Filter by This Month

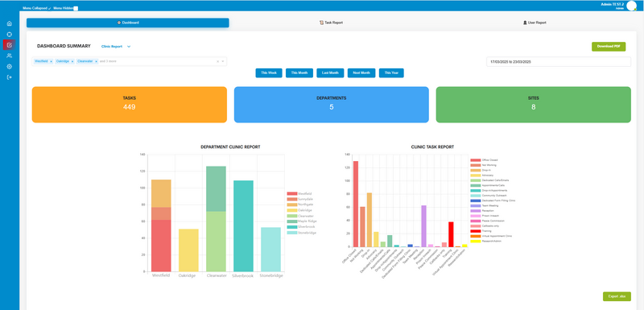299,72
